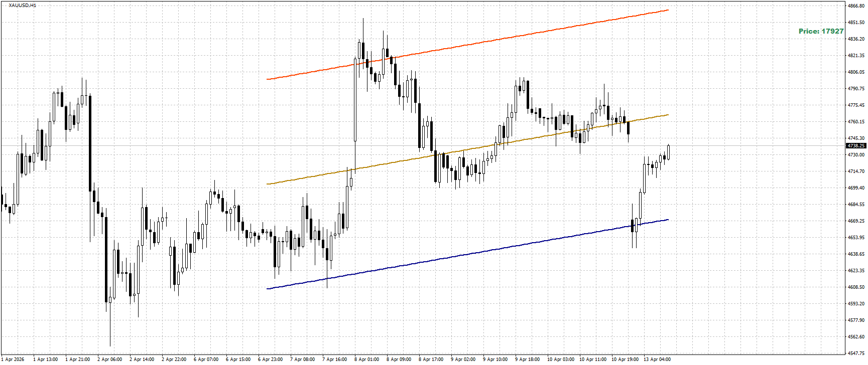Click price axis value 4699.40
This screenshot has width=868, height=365.
856,188
